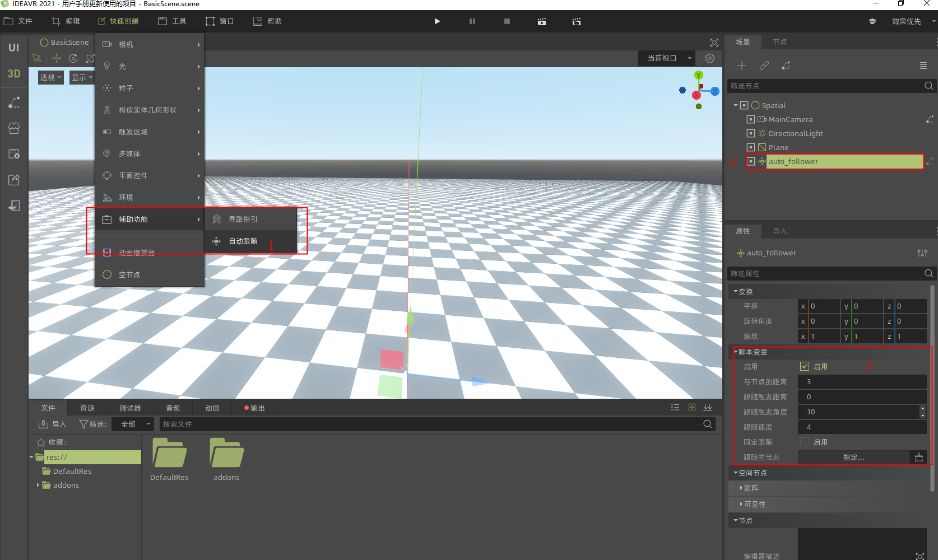Screen dimensions: 938x560
Task: Expand the addons folder in tree
Action: [x=38, y=485]
